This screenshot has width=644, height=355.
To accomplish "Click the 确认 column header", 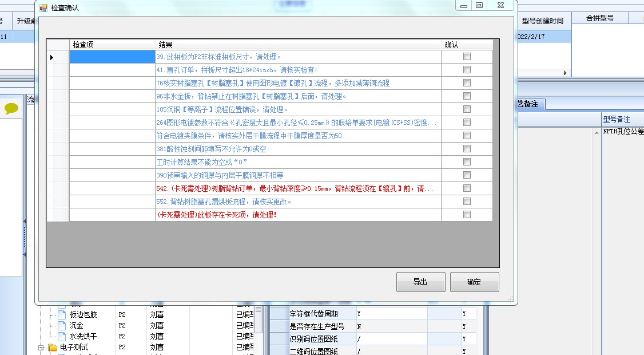I will [x=467, y=45].
